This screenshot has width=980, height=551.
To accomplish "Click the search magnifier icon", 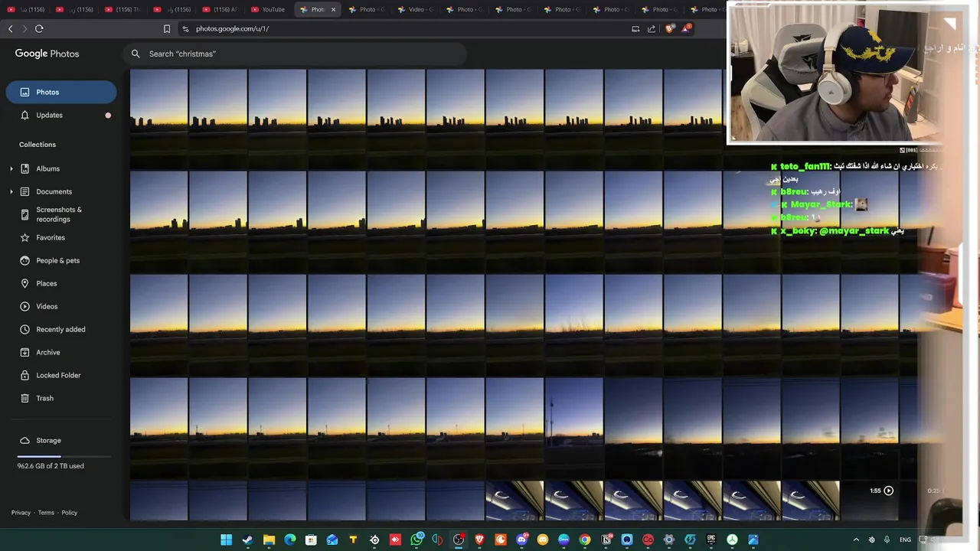I will point(136,54).
